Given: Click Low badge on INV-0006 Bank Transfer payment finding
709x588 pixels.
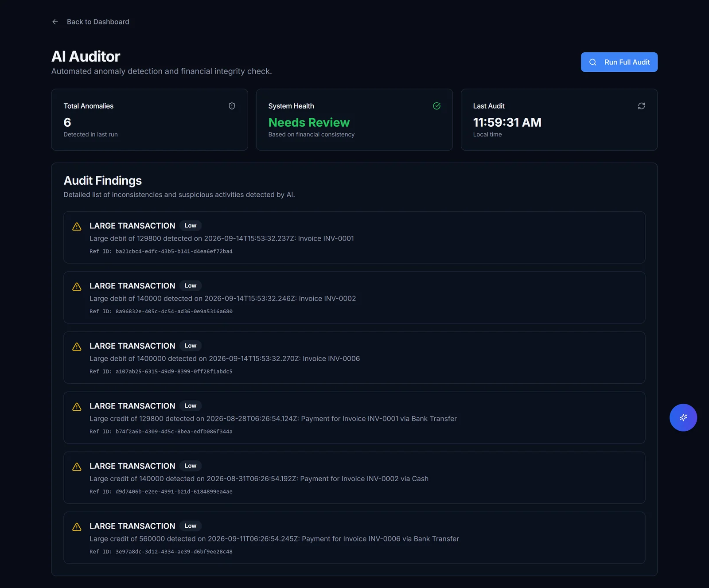Looking at the screenshot, I should click(191, 526).
